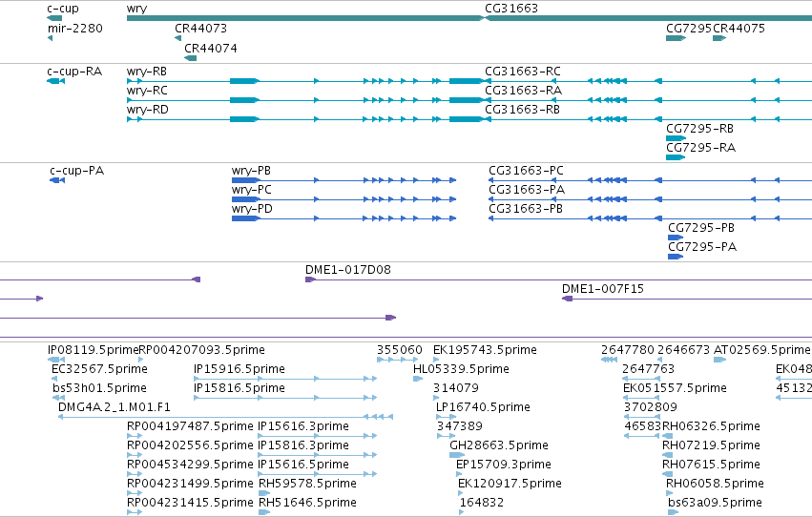Click protein wry-PB label

click(251, 171)
